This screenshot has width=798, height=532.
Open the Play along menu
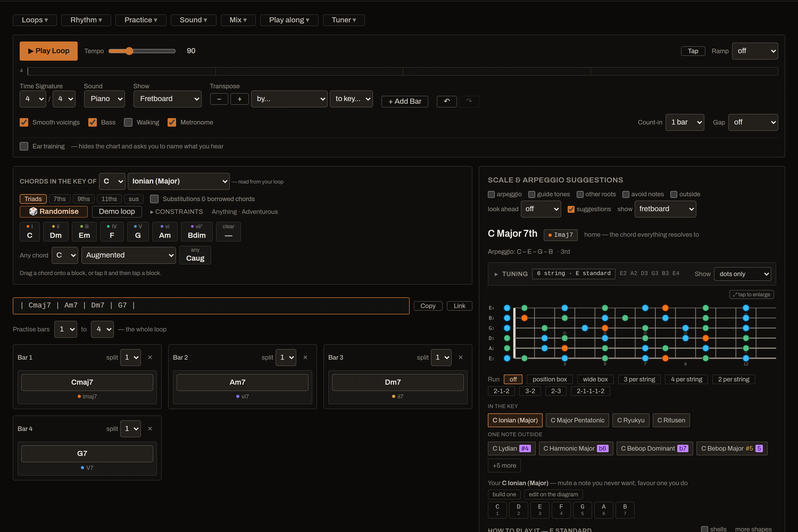289,20
